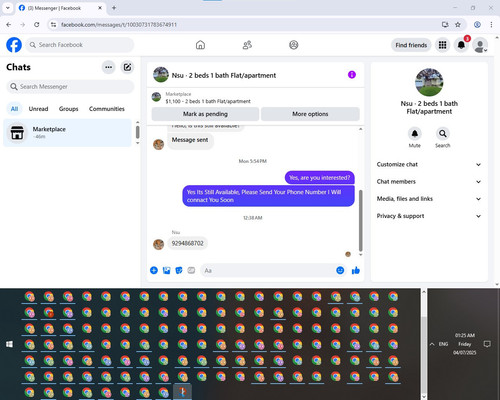Expand Privacy & support section
Viewport: 500px width, 400px height.
click(429, 216)
